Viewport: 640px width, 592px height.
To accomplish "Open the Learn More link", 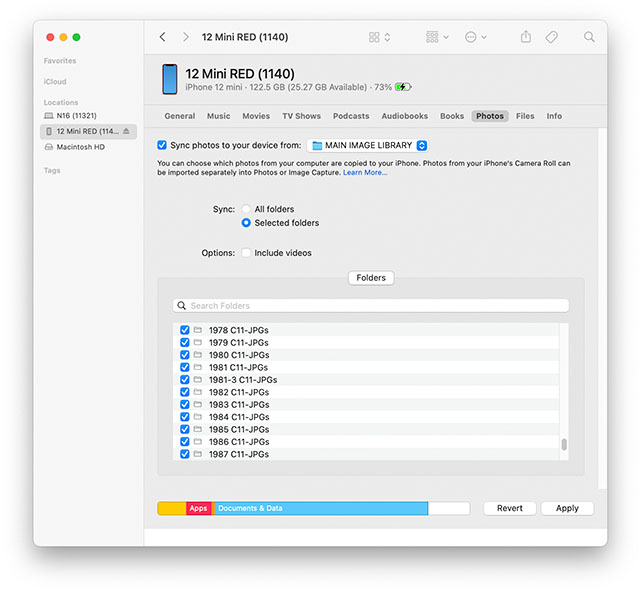I will pos(365,173).
